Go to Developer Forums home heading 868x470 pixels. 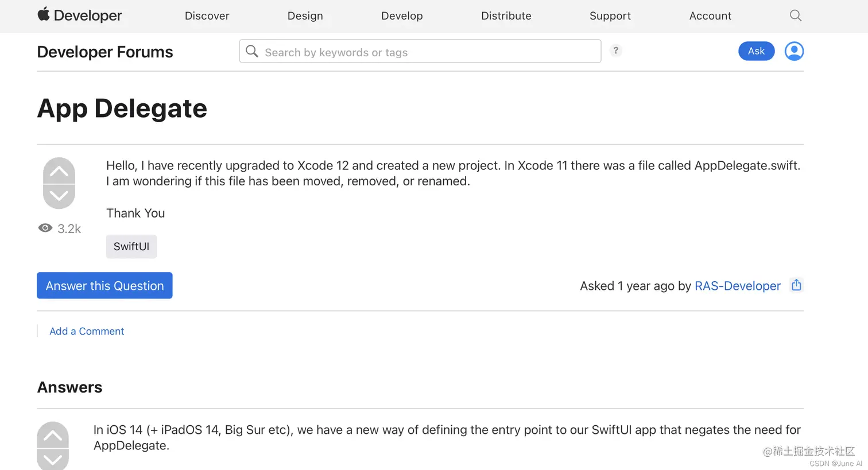coord(105,52)
